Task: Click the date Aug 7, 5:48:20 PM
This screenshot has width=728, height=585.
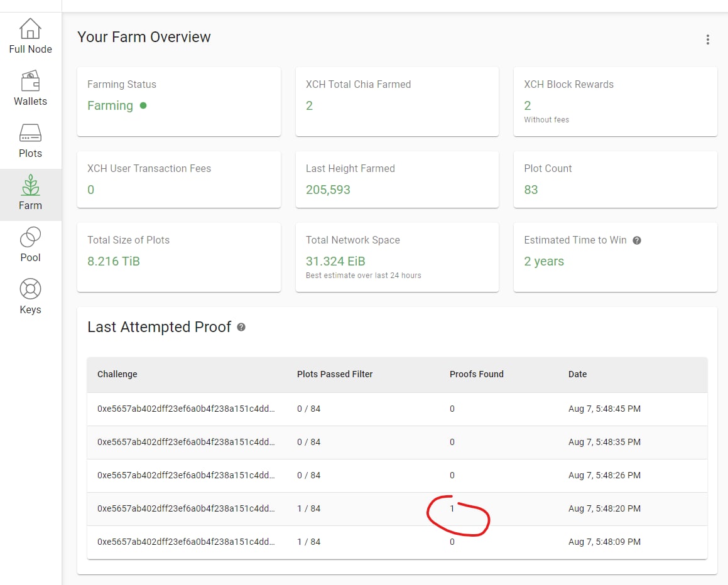Action: coord(604,508)
